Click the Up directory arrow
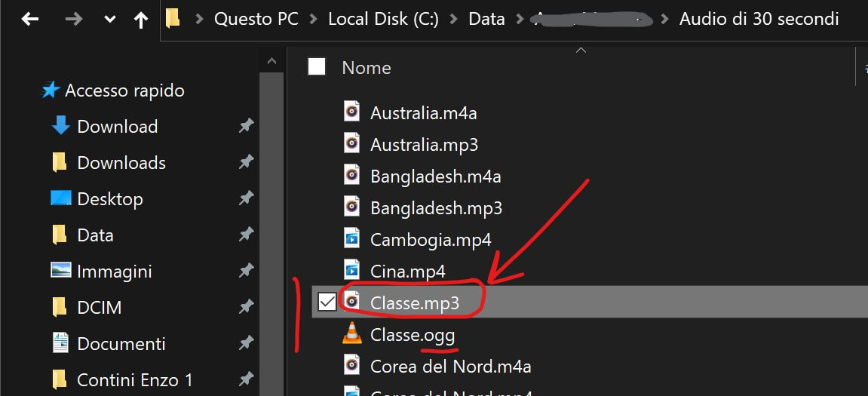The image size is (868, 396). pyautogui.click(x=140, y=20)
